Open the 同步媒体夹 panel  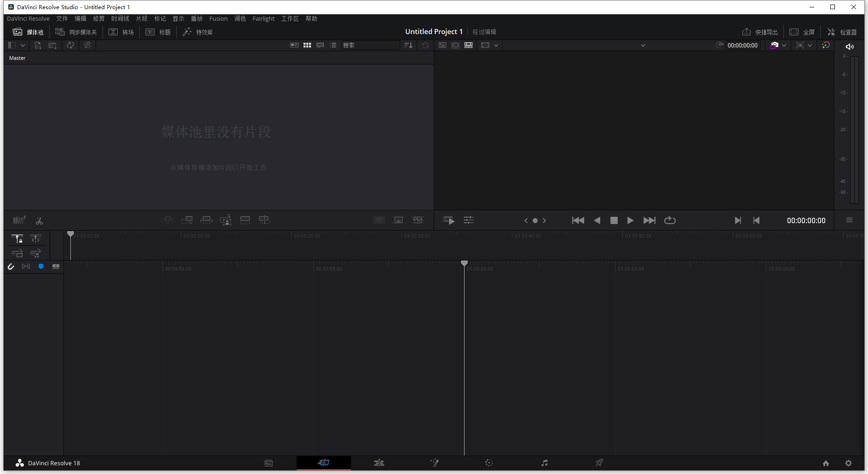pos(76,32)
